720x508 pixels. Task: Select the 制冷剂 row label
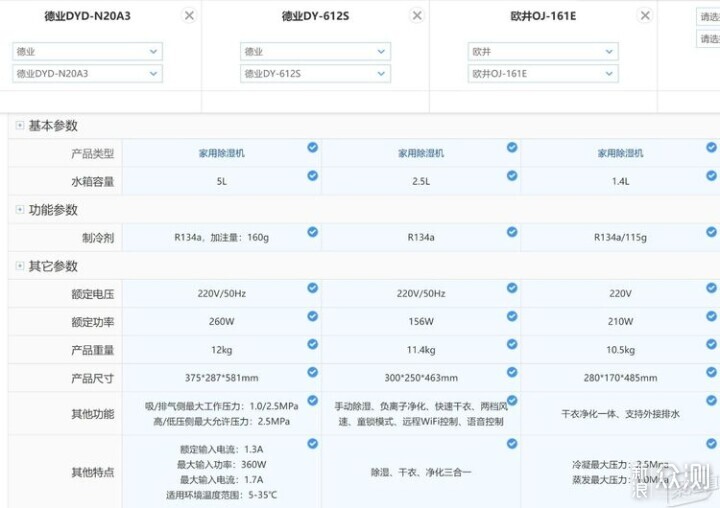pyautogui.click(x=98, y=238)
